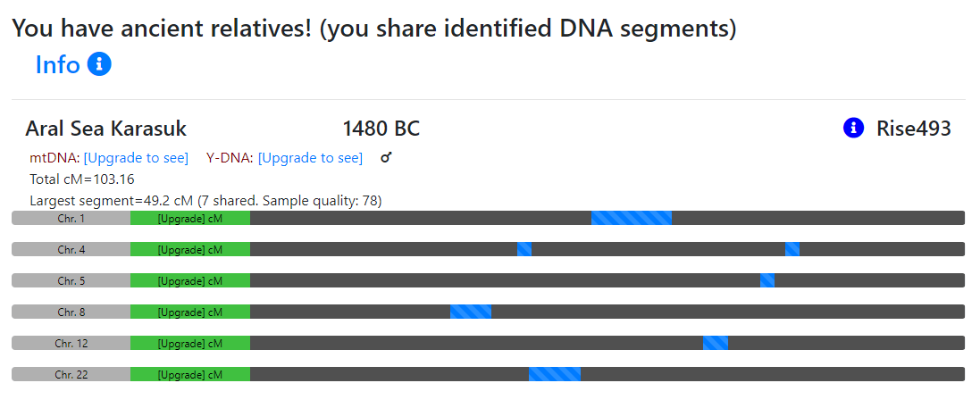Open the Info link
Image resolution: width=980 pixels, height=408 pixels.
click(x=58, y=65)
